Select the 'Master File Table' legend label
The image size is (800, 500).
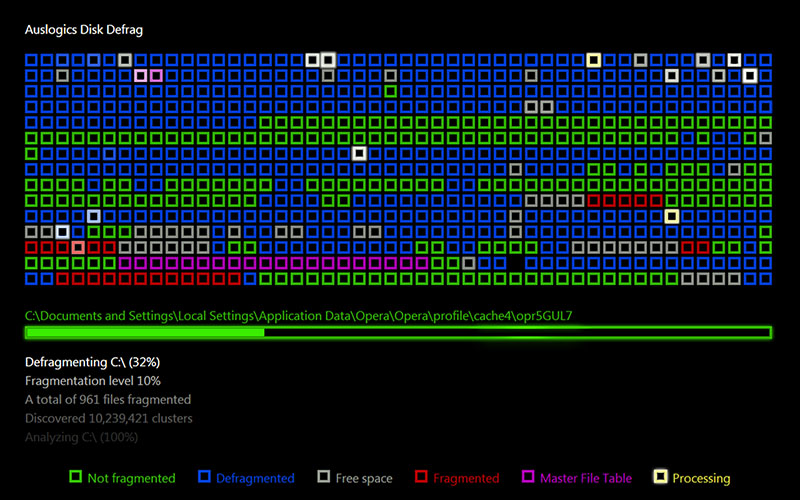pyautogui.click(x=586, y=479)
